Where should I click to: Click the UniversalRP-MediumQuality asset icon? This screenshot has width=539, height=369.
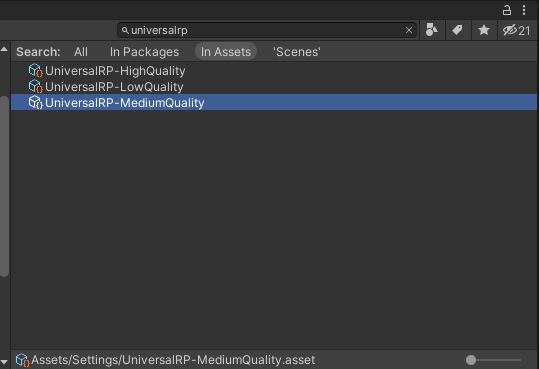pos(35,102)
